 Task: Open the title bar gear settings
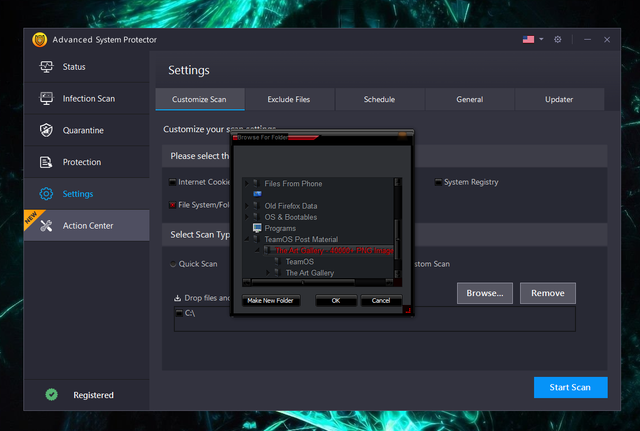[x=558, y=40]
